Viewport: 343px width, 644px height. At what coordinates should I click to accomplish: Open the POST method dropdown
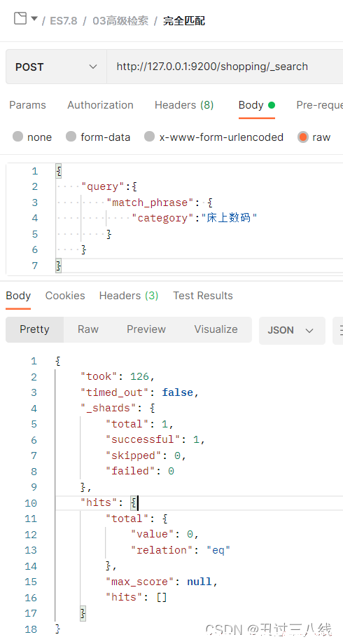56,67
